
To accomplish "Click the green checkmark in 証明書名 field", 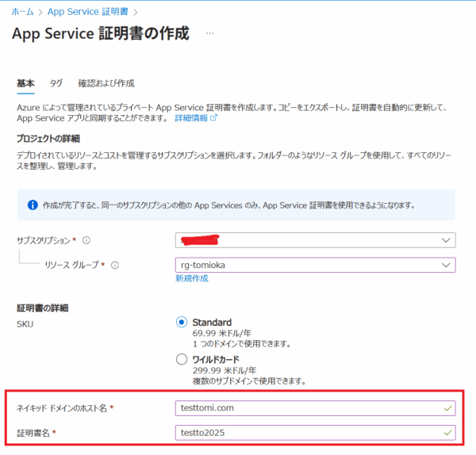I will click(x=448, y=433).
